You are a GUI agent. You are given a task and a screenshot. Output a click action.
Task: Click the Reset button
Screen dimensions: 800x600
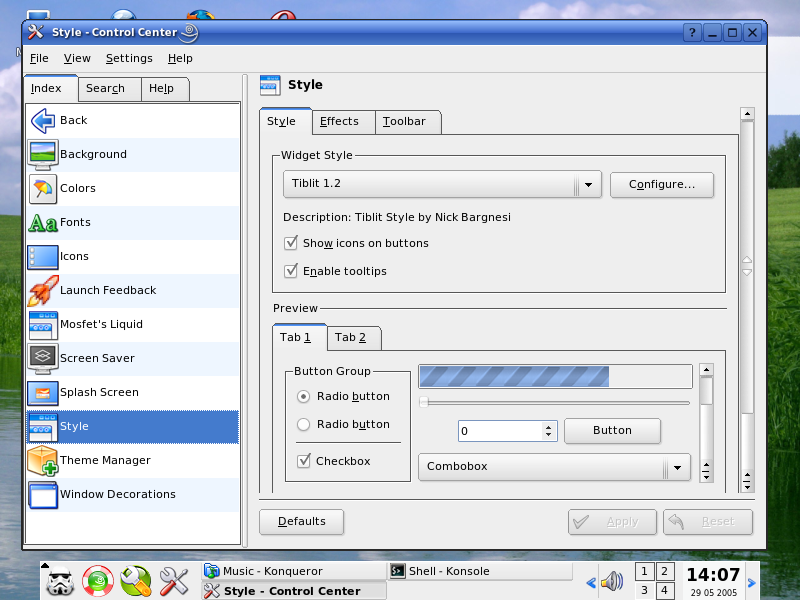tap(708, 522)
